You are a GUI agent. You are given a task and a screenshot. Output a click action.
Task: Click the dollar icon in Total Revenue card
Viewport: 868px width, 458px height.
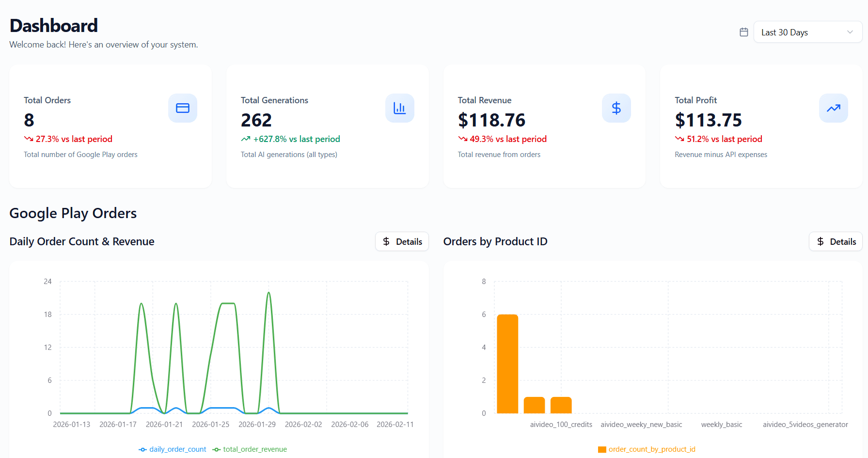tap(616, 108)
